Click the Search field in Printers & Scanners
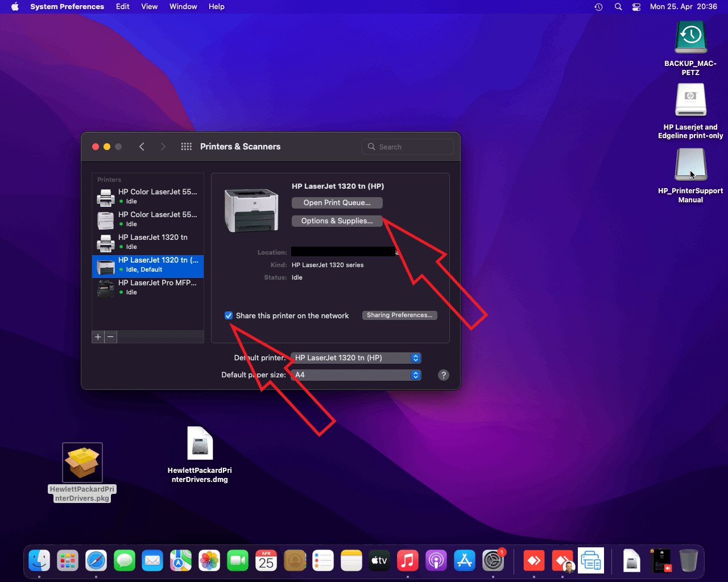Image resolution: width=728 pixels, height=582 pixels. tap(408, 147)
